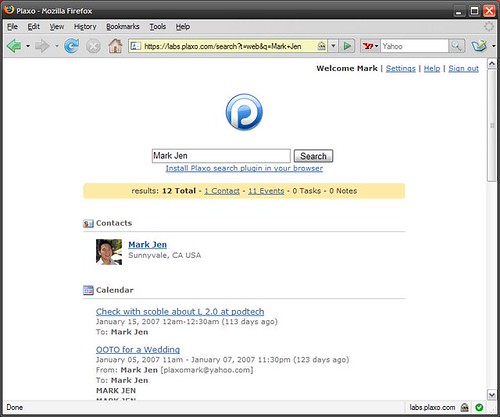Click the Calendar section icon
This screenshot has height=417, width=500.
(88, 290)
